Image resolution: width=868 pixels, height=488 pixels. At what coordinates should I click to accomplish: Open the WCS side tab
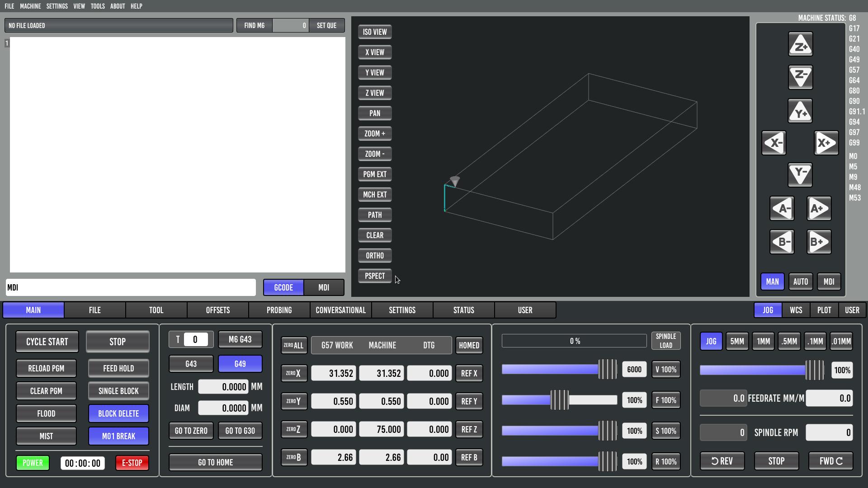click(x=796, y=310)
